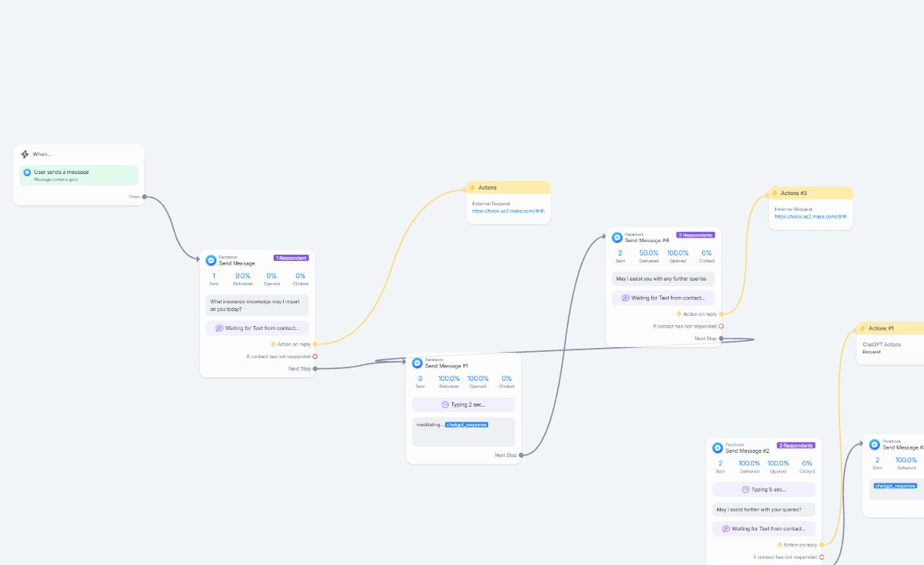Click the Messenger icon on Send Message #4

[617, 237]
